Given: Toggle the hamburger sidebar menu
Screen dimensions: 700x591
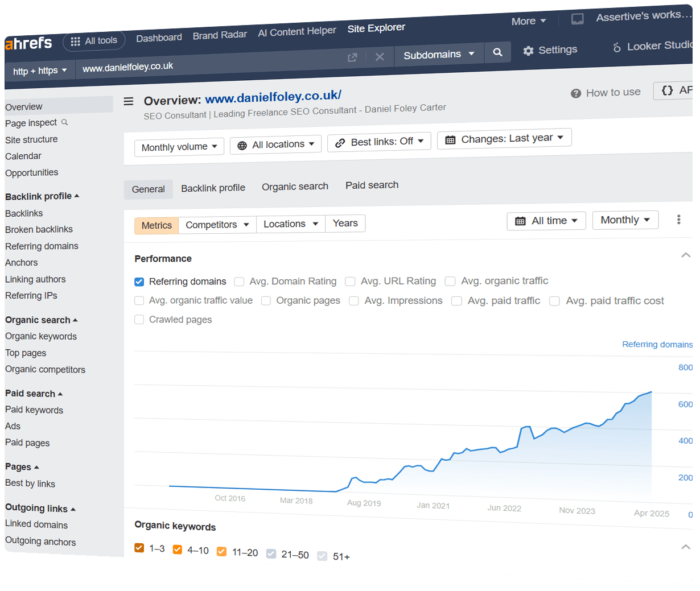Looking at the screenshot, I should tap(129, 101).
